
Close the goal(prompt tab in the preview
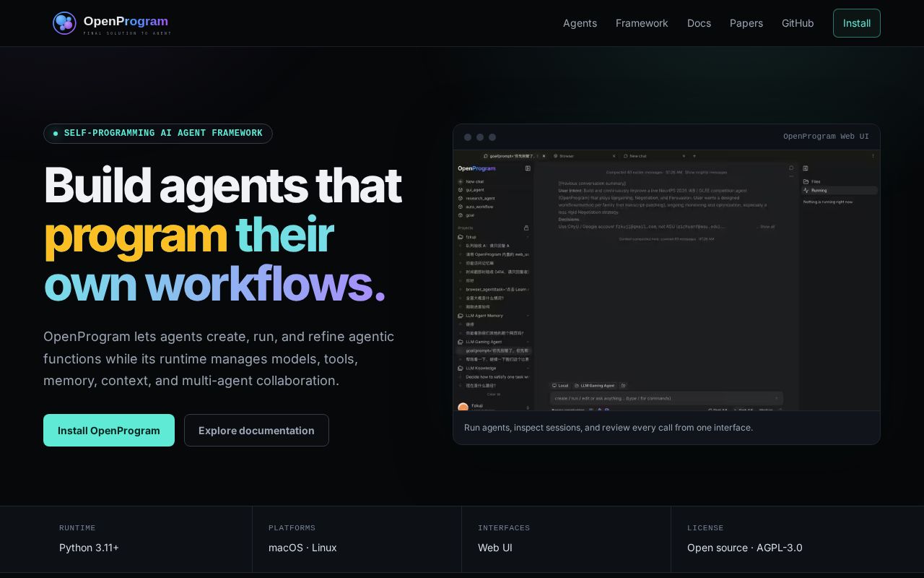pyautogui.click(x=544, y=156)
